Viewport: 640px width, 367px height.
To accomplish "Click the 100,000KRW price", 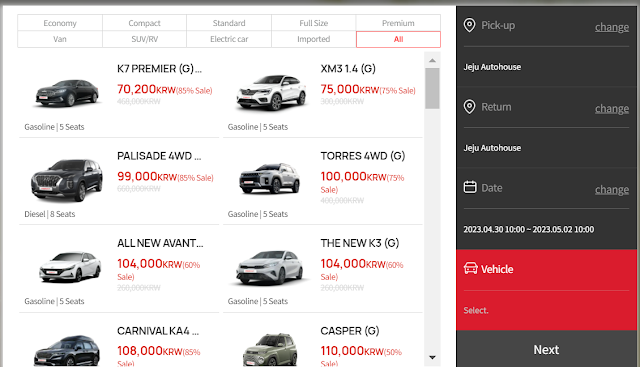I will (353, 176).
